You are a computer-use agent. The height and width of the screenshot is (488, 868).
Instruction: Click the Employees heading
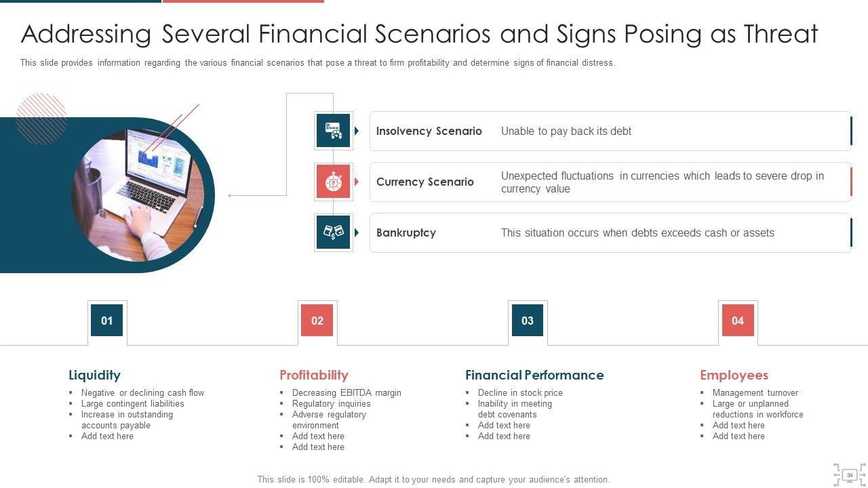(734, 375)
